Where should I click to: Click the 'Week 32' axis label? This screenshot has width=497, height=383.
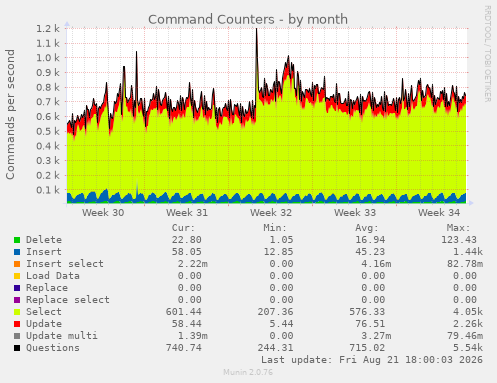click(x=271, y=213)
